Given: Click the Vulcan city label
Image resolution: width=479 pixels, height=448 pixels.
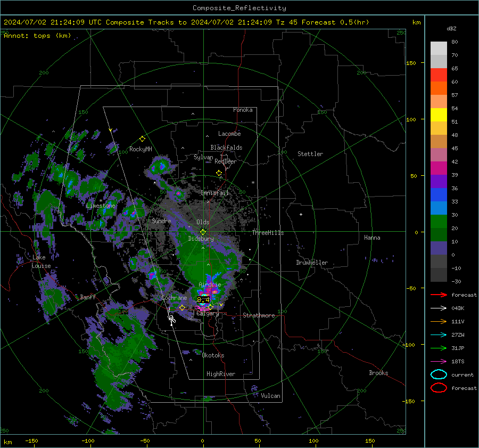Looking at the screenshot, I should [271, 396].
